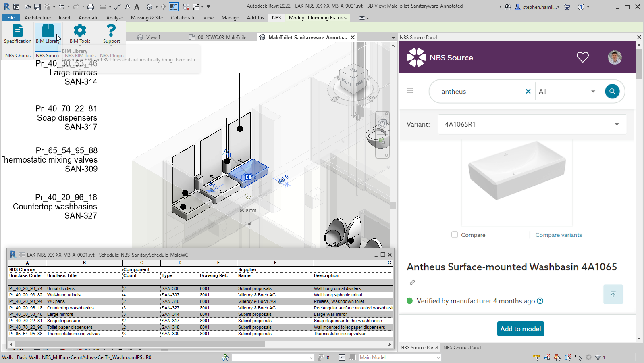Print using the printer icon
This screenshot has width=644, height=363.
91,7
